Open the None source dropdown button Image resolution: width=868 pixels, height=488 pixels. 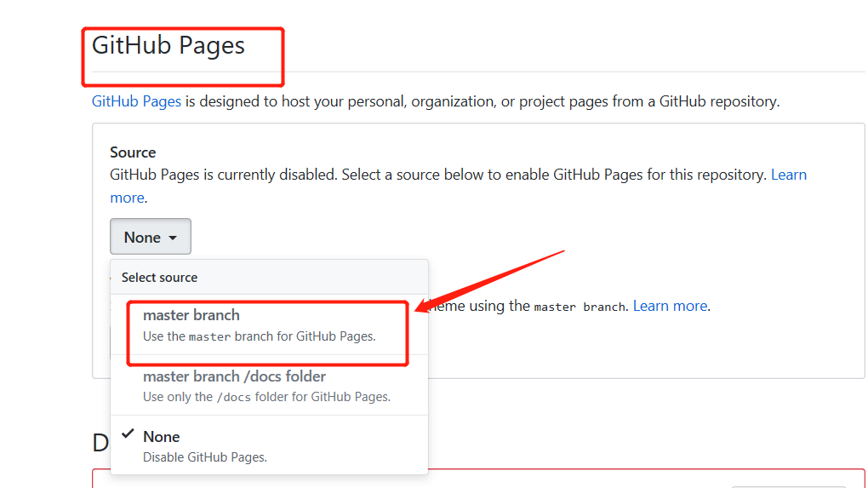click(x=151, y=237)
